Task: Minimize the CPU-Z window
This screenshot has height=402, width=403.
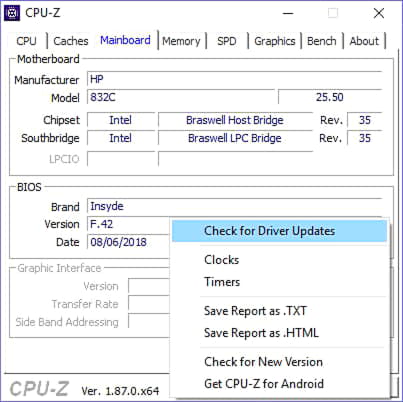Action: [288, 13]
